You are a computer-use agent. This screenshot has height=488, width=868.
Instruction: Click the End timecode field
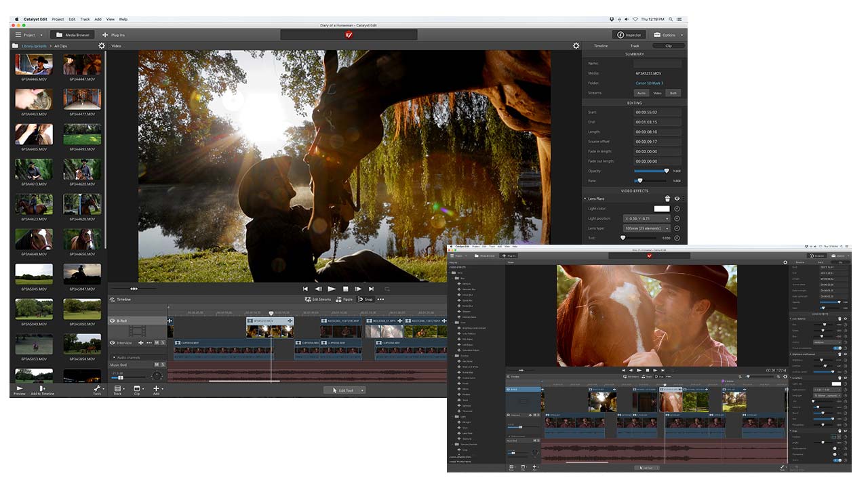click(x=657, y=122)
